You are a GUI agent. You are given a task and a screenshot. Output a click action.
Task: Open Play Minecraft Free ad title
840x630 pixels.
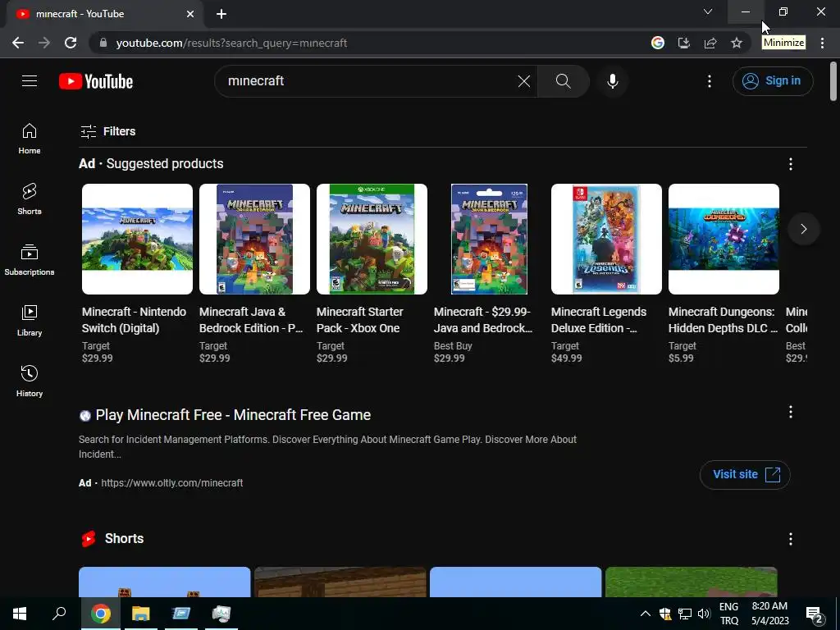pyautogui.click(x=233, y=414)
